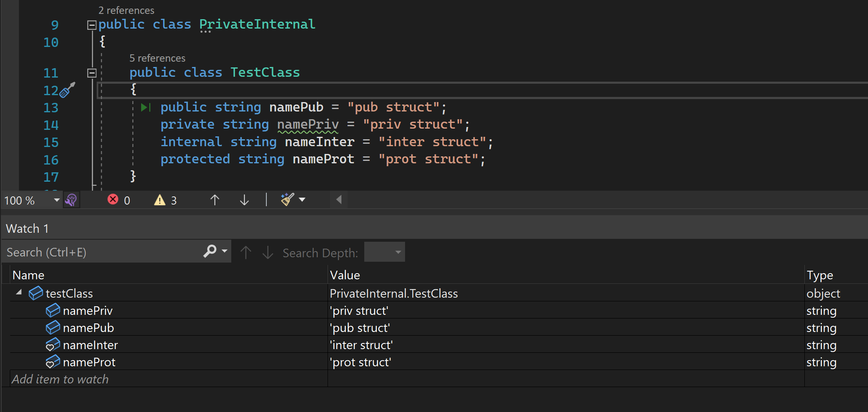Image resolution: width=868 pixels, height=412 pixels.
Task: Select the namePub watch row
Action: (x=439, y=327)
